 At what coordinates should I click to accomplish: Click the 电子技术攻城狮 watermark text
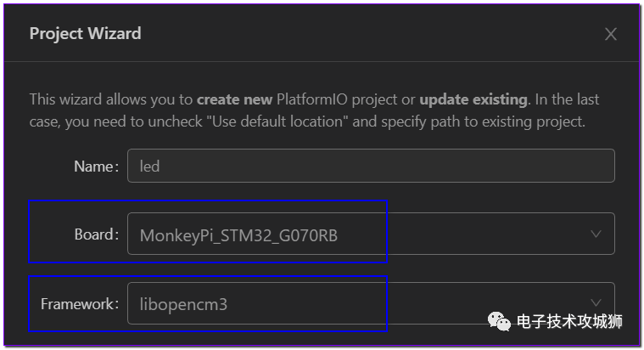(569, 322)
